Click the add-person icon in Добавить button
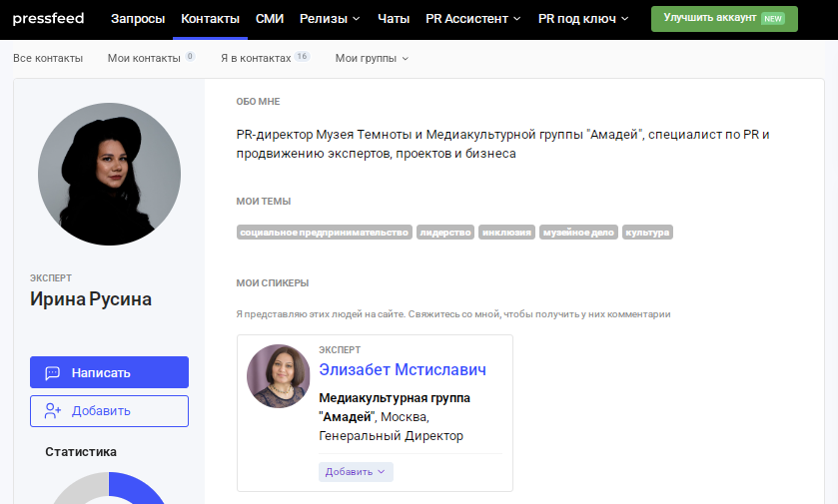838x504 pixels. point(52,411)
